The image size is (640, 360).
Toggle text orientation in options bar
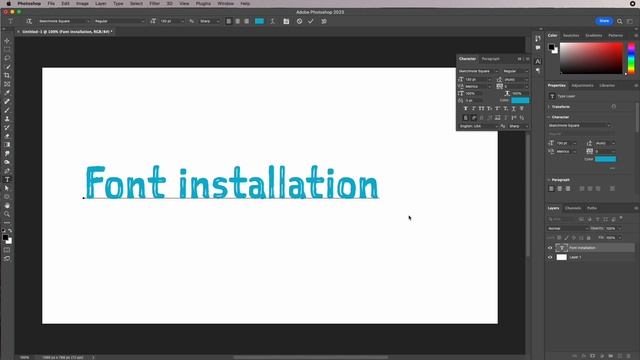coord(29,21)
